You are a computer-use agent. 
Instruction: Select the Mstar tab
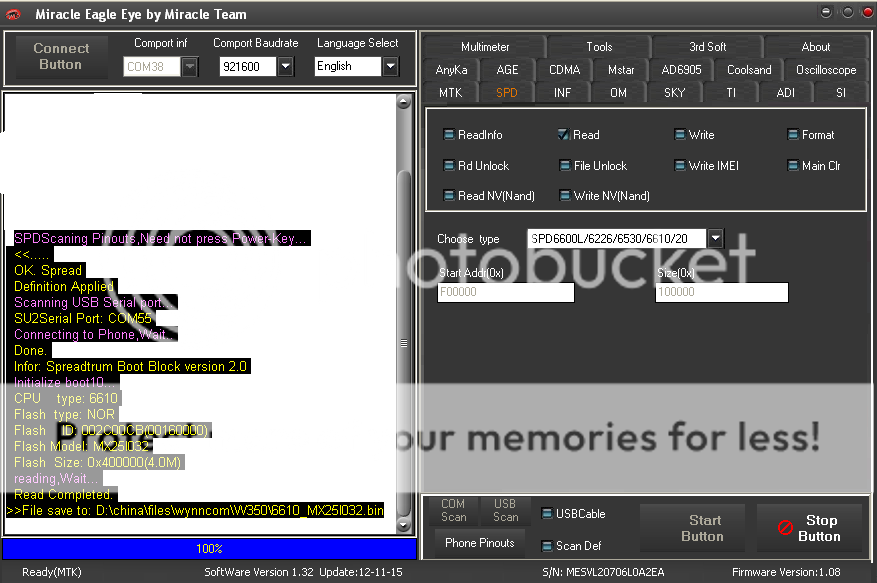click(x=621, y=70)
